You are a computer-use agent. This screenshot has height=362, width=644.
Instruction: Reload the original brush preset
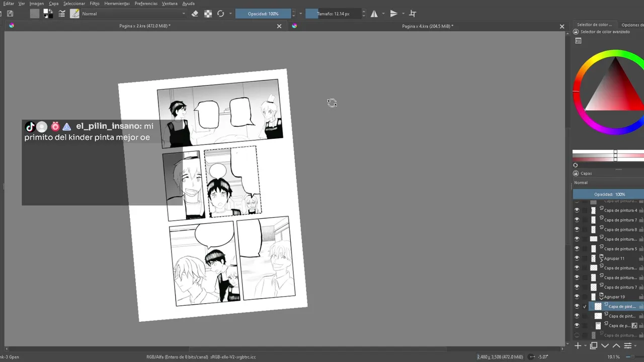pyautogui.click(x=220, y=14)
